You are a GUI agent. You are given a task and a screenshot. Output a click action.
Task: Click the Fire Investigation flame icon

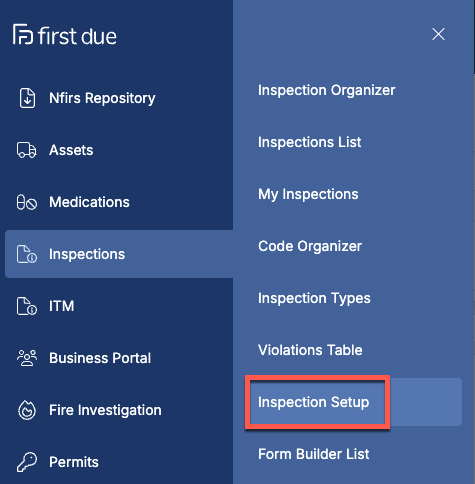pyautogui.click(x=27, y=410)
